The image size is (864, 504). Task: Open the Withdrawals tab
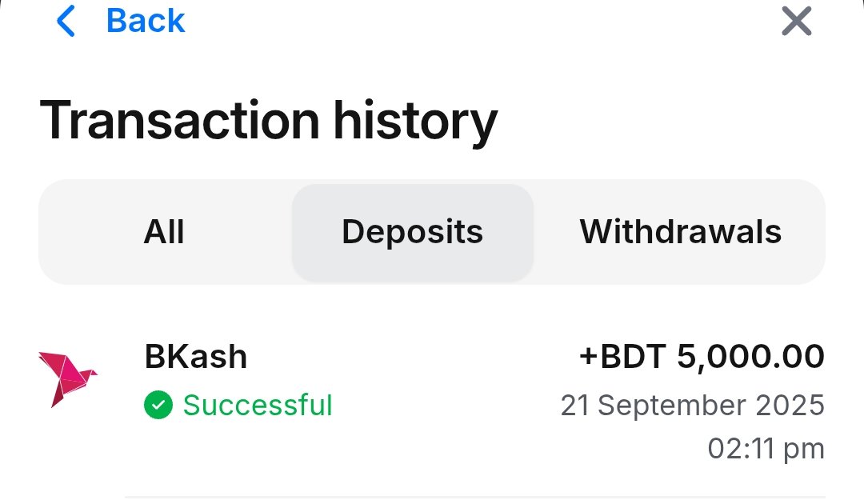[680, 232]
